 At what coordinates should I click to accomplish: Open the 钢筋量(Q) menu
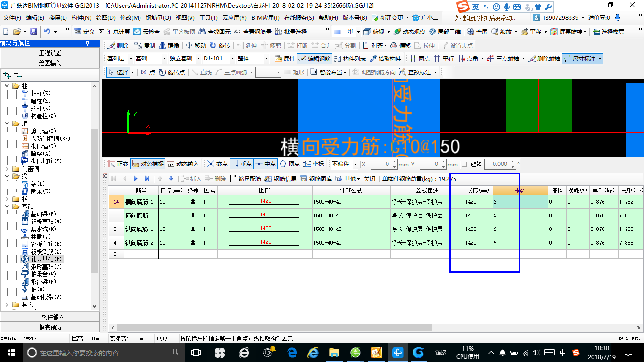(x=158, y=17)
